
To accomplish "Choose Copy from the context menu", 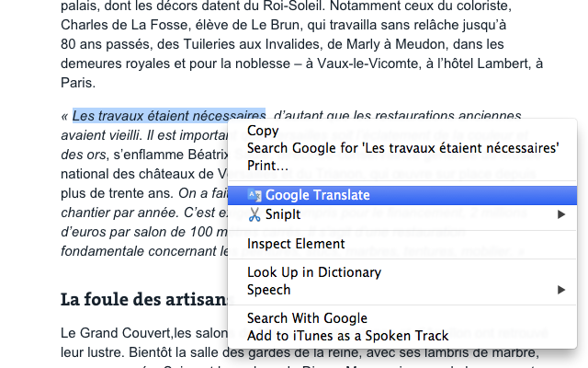I will pyautogui.click(x=264, y=131).
